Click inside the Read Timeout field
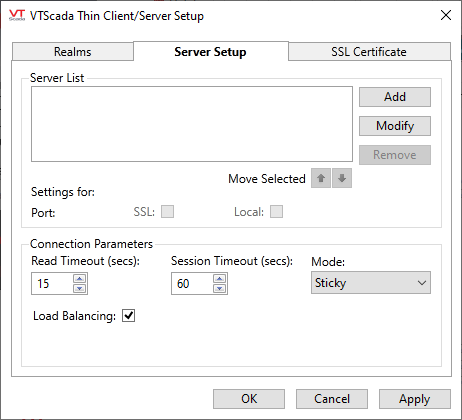Viewport: 462px width, 420px height. tap(52, 284)
